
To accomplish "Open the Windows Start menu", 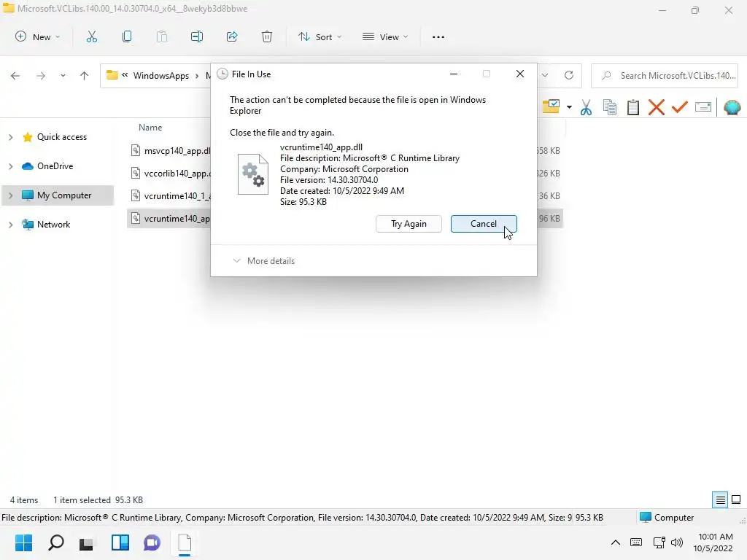I will tap(23, 542).
